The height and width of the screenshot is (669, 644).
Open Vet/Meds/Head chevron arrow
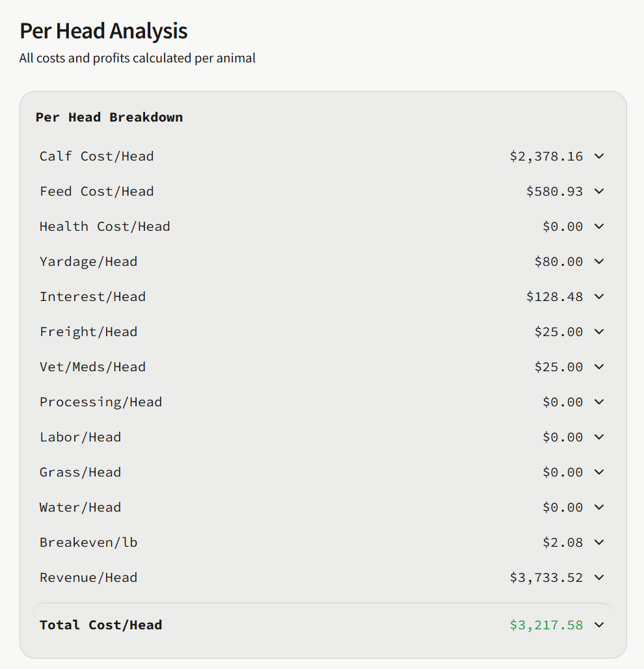pyautogui.click(x=599, y=367)
